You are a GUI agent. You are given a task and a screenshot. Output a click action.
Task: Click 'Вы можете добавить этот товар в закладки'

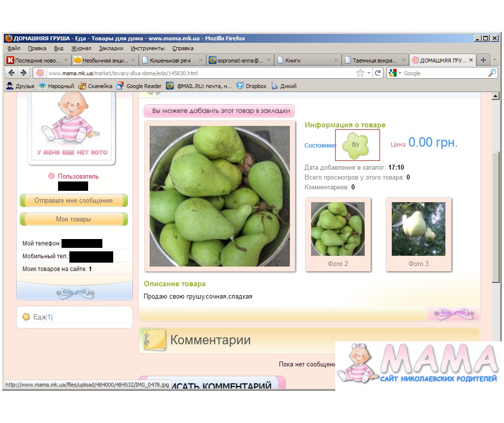(x=220, y=111)
